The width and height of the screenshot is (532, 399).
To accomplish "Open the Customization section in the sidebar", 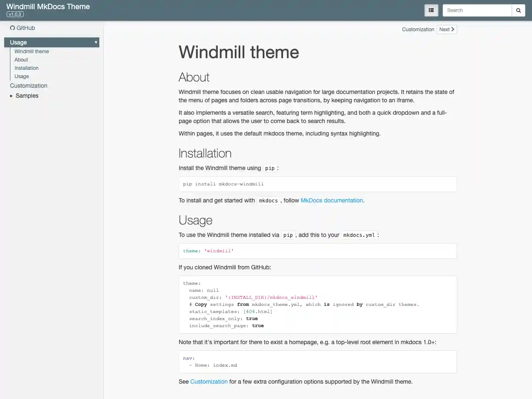I will (28, 86).
